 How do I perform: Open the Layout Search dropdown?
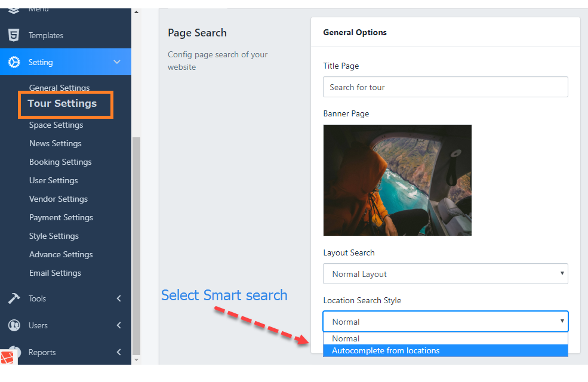[x=445, y=274]
